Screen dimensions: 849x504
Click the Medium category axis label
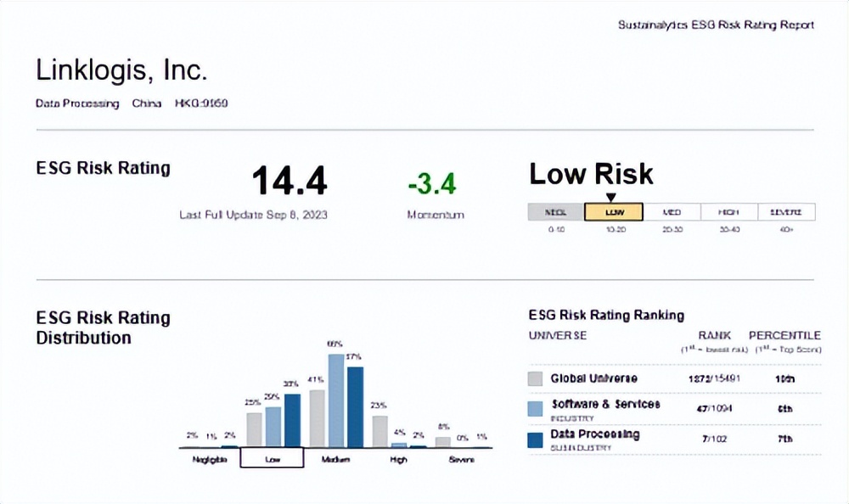click(336, 459)
